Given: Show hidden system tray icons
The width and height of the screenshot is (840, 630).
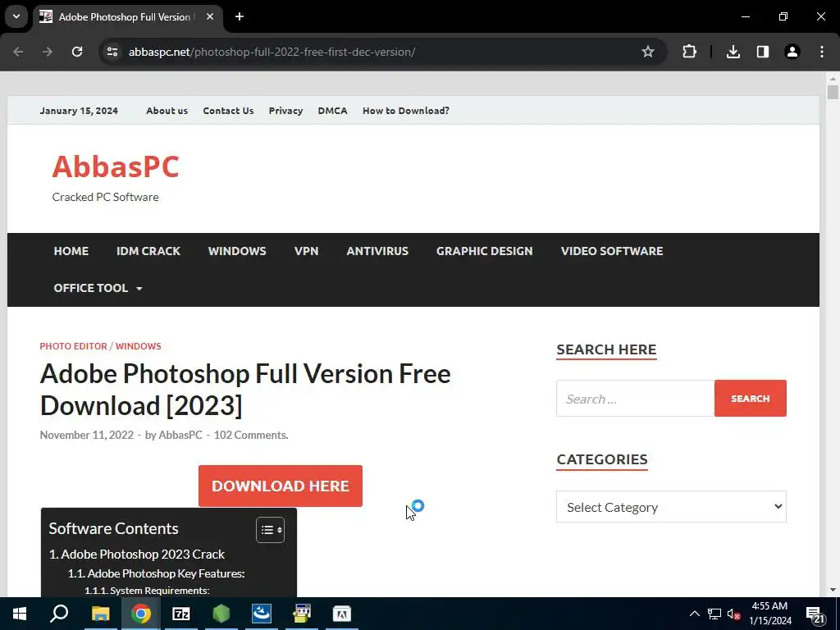Looking at the screenshot, I should click(694, 614).
